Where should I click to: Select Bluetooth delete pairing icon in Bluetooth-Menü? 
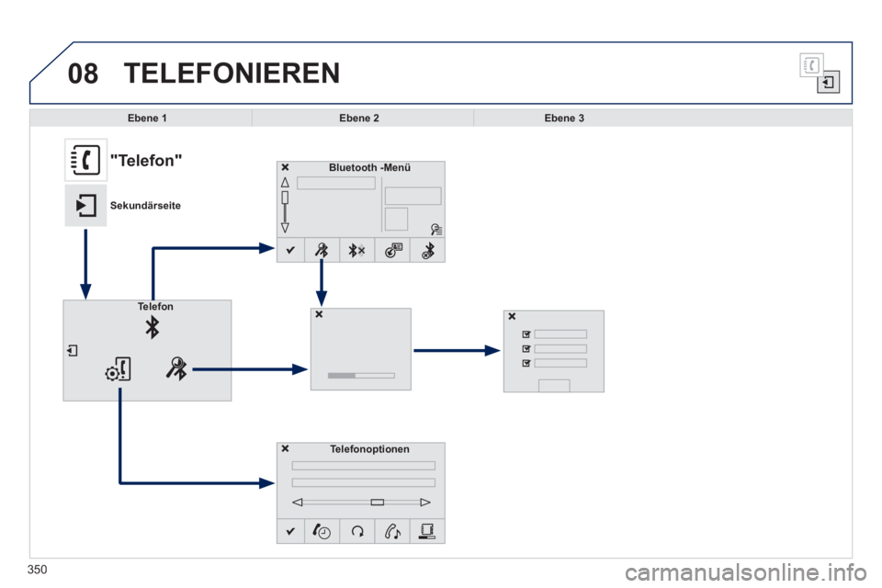pos(428,251)
